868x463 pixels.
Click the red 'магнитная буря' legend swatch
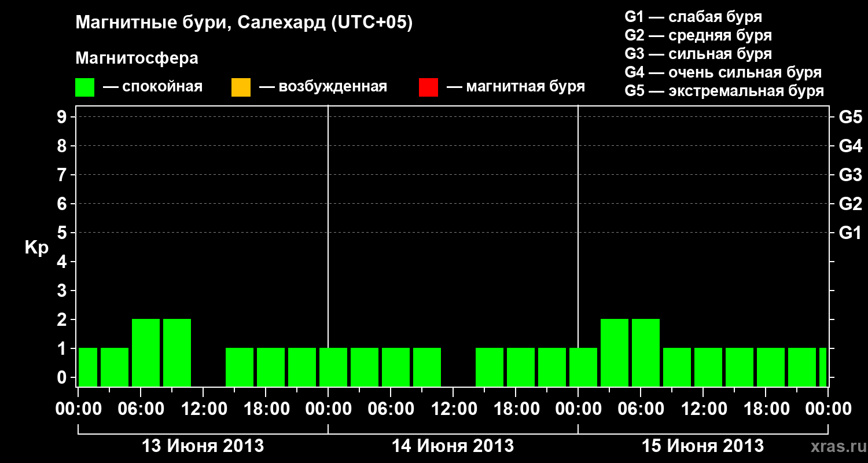point(428,87)
